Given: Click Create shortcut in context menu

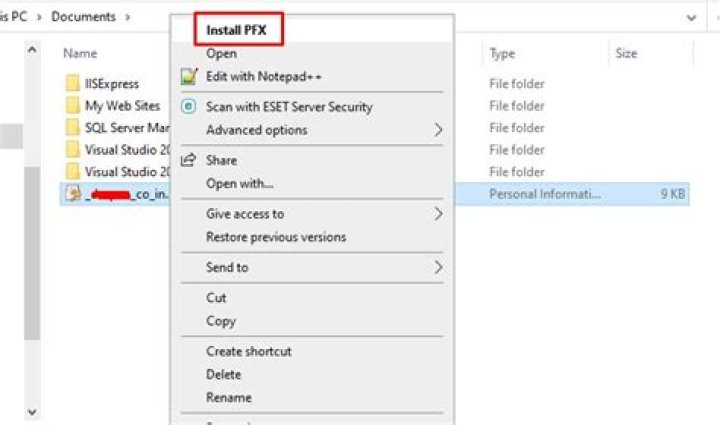Looking at the screenshot, I should point(249,352).
